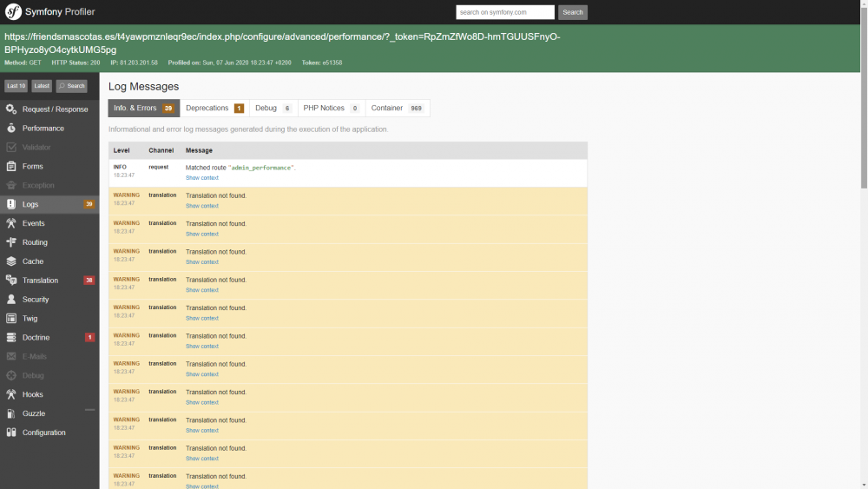Open the Guzzle icon in sidebar
Screen dimensions: 868x489
[x=11, y=413]
